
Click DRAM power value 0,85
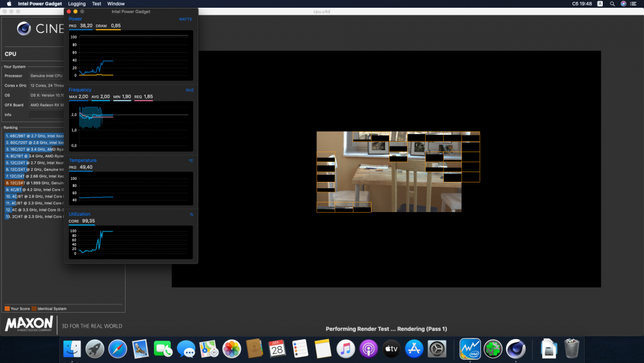[x=116, y=26]
